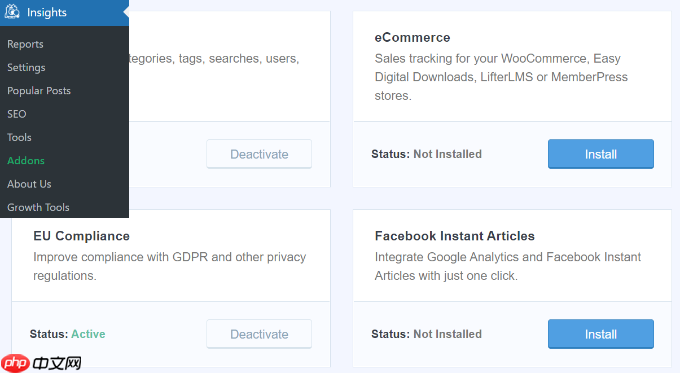Click the eCommerce 'Status: Not Installed' text

pyautogui.click(x=426, y=154)
